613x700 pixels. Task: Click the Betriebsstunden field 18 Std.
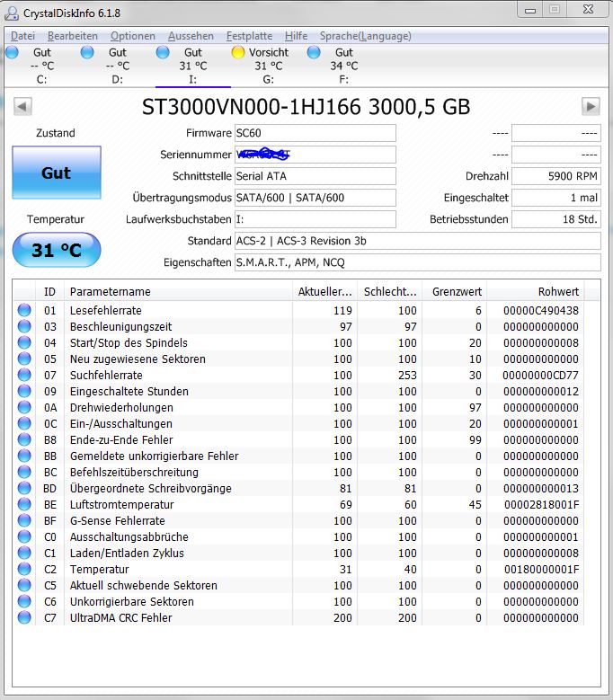coord(555,219)
